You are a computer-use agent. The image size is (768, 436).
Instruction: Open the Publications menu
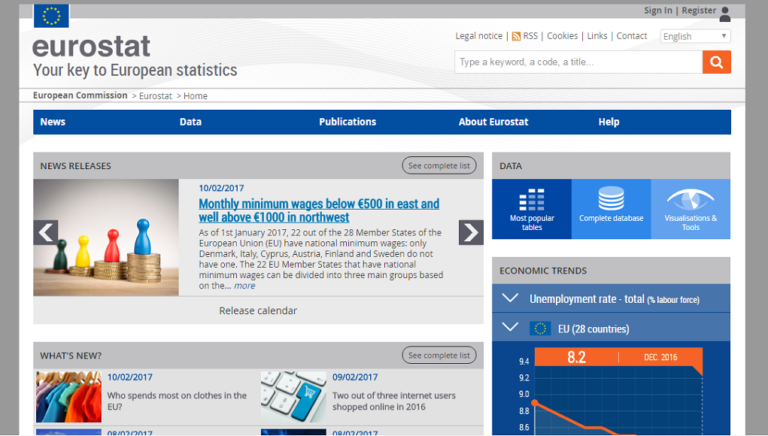(348, 122)
